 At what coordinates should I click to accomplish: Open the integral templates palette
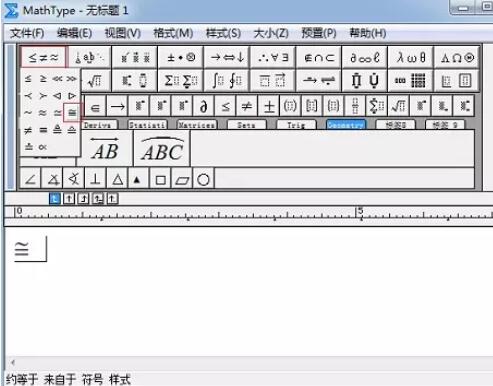(x=227, y=80)
